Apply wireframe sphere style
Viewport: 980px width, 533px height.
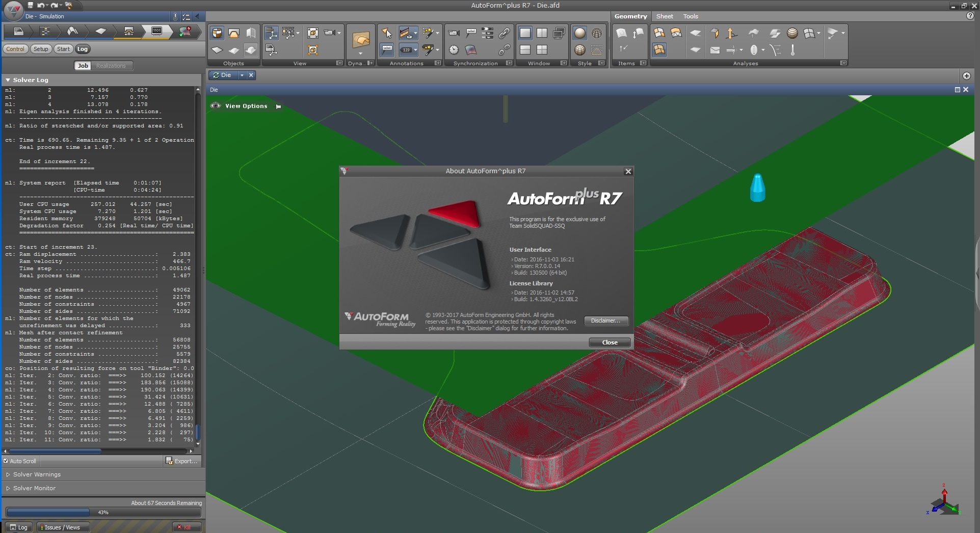(597, 33)
